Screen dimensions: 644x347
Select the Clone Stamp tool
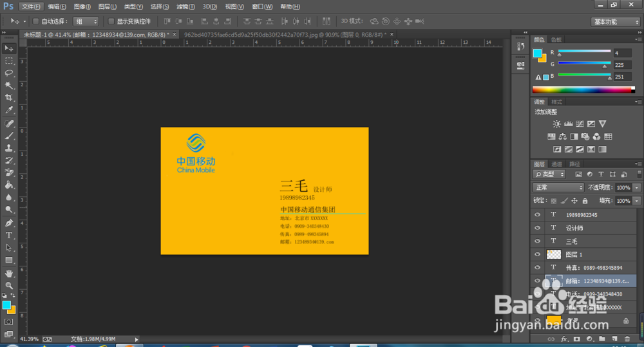pos(8,148)
